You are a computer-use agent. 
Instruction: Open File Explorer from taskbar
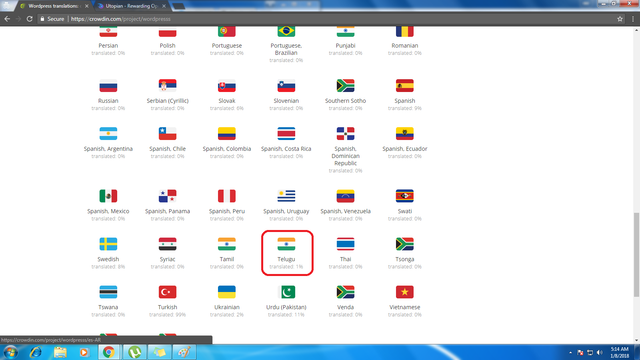tap(60, 352)
